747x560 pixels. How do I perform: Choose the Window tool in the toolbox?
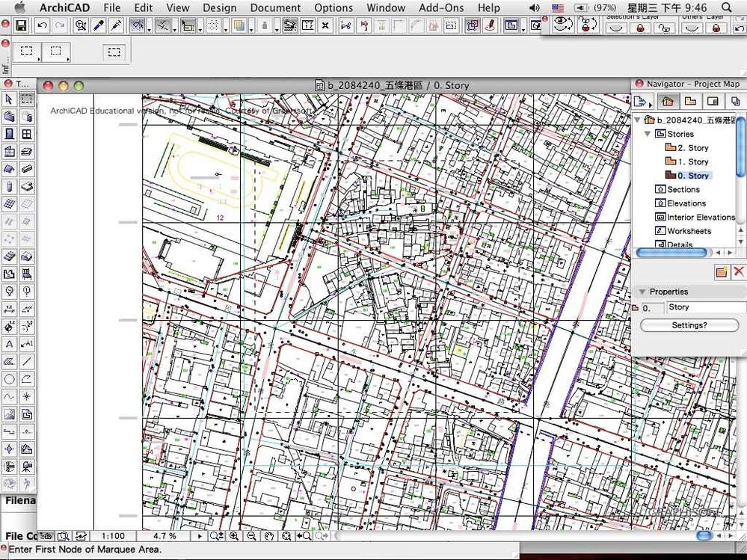tap(27, 134)
